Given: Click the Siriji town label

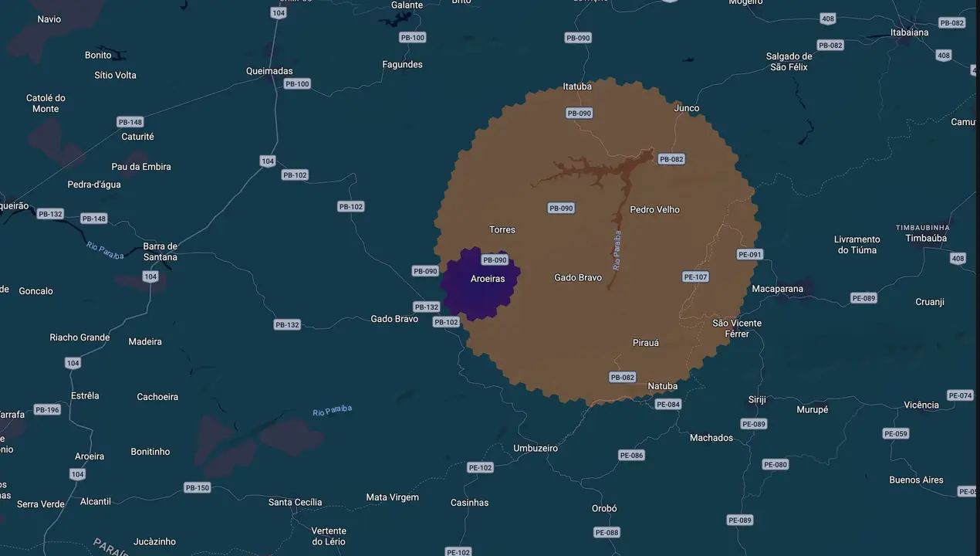Looking at the screenshot, I should [x=757, y=400].
